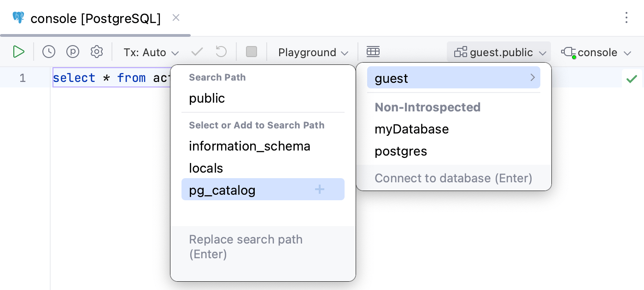Open query parameters with the circled P icon
This screenshot has width=644, height=290.
tap(73, 52)
